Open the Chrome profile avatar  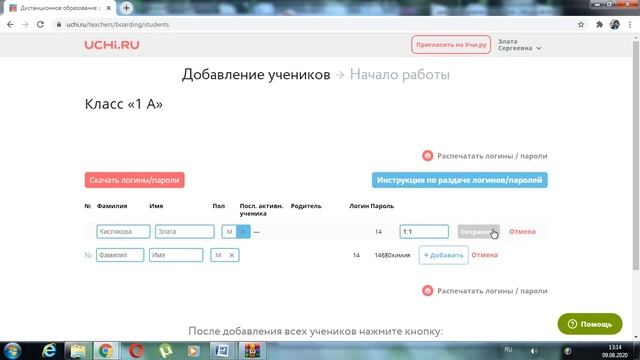pos(614,24)
